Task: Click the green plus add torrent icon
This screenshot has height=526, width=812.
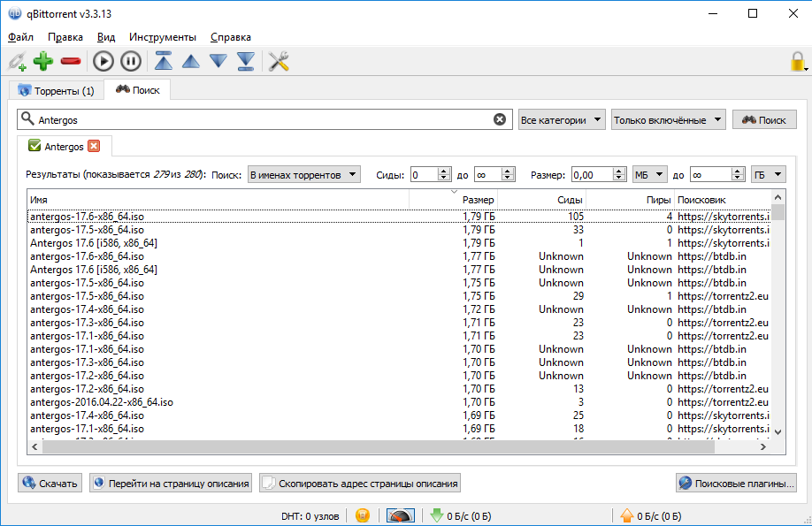Action: click(x=42, y=61)
